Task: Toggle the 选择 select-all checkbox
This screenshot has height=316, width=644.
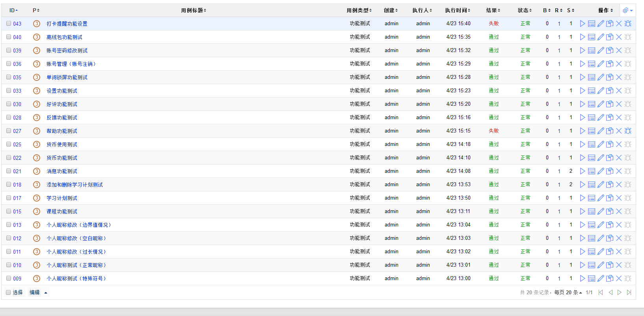Action: (8, 292)
